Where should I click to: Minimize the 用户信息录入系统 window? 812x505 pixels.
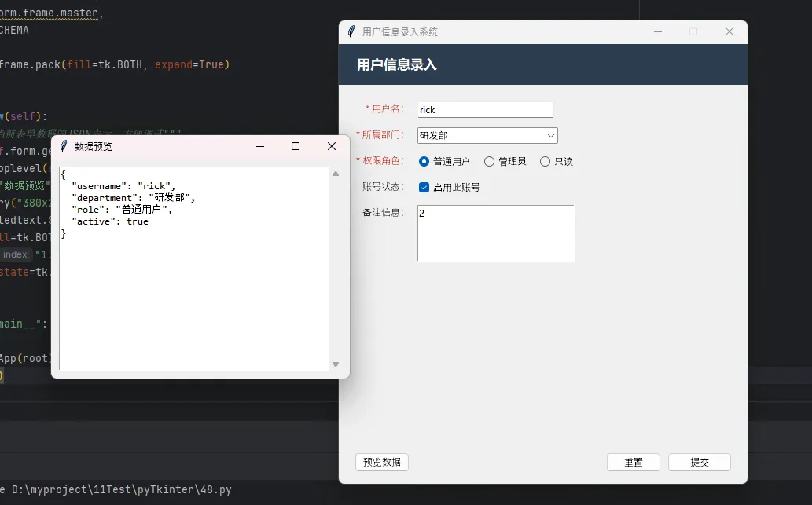point(657,31)
